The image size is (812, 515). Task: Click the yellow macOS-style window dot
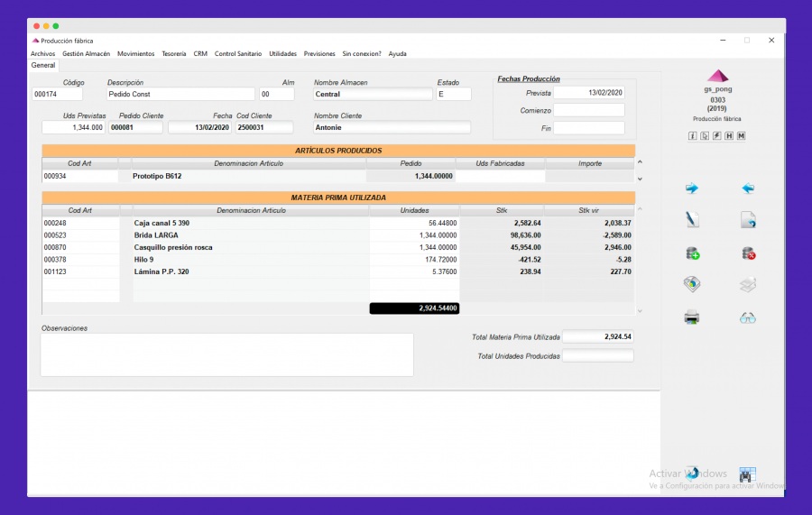(x=46, y=26)
